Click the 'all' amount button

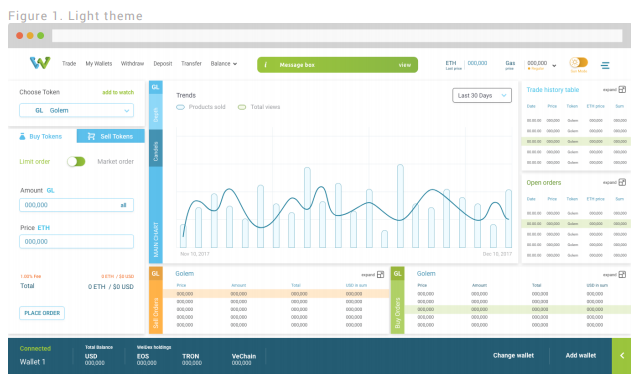click(x=123, y=205)
